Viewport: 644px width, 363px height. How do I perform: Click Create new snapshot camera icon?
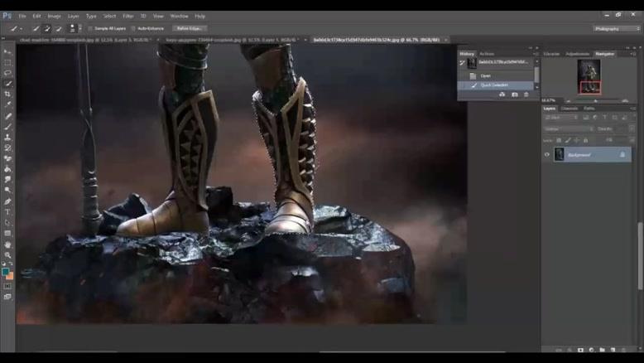[x=515, y=94]
